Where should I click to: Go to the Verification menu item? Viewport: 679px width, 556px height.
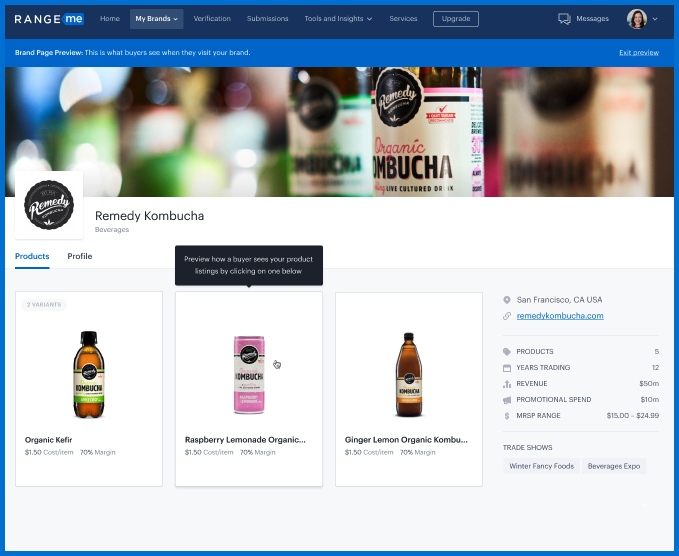212,19
